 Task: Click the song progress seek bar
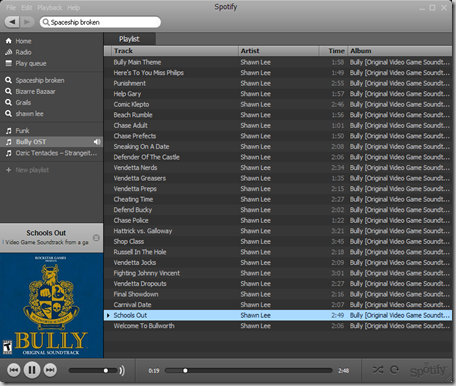249,370
